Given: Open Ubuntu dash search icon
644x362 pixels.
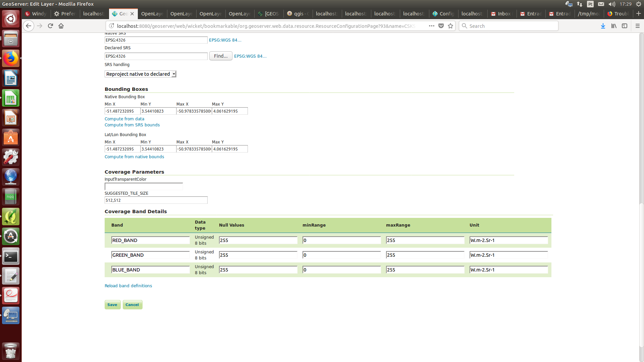Looking at the screenshot, I should [11, 19].
